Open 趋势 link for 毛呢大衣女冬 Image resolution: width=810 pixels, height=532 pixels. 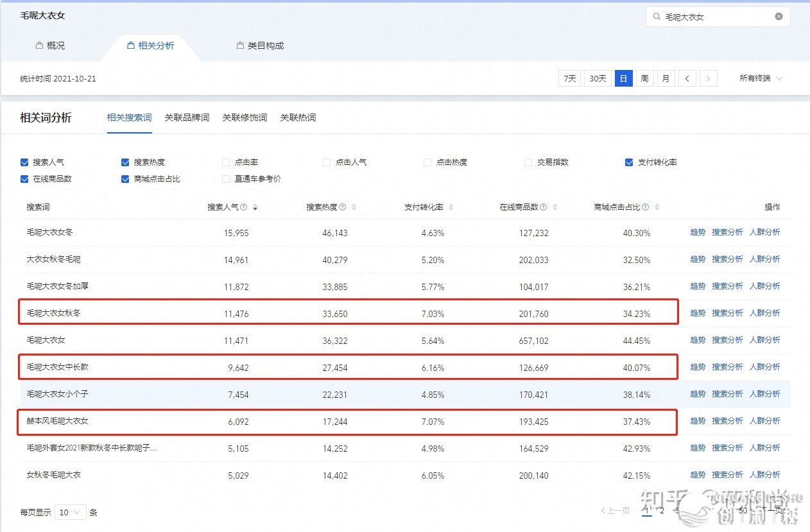698,232
